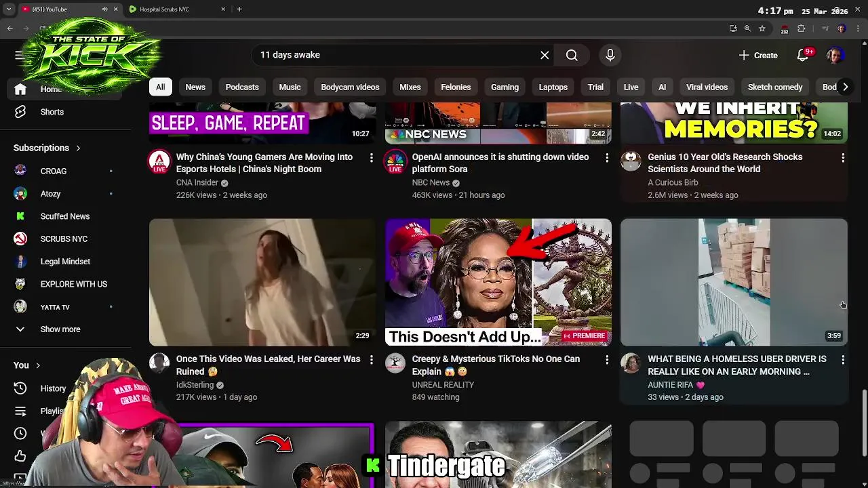Open the notifications bell
The height and width of the screenshot is (488, 868).
803,55
